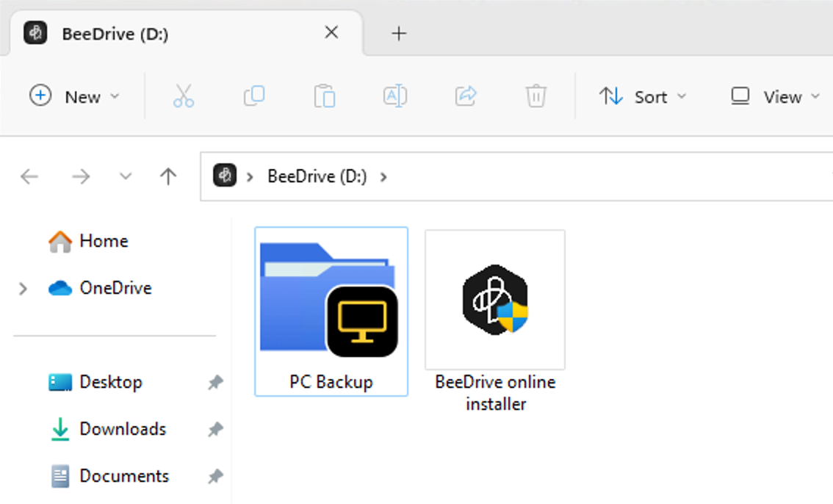Expand the chevron before BeeDrive (D:) in address bar
The height and width of the screenshot is (504, 833).
tap(250, 177)
